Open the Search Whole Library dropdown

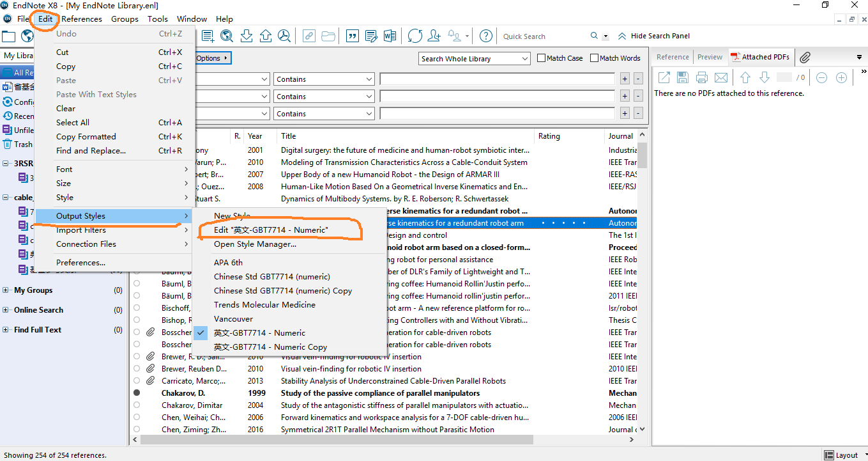[475, 58]
